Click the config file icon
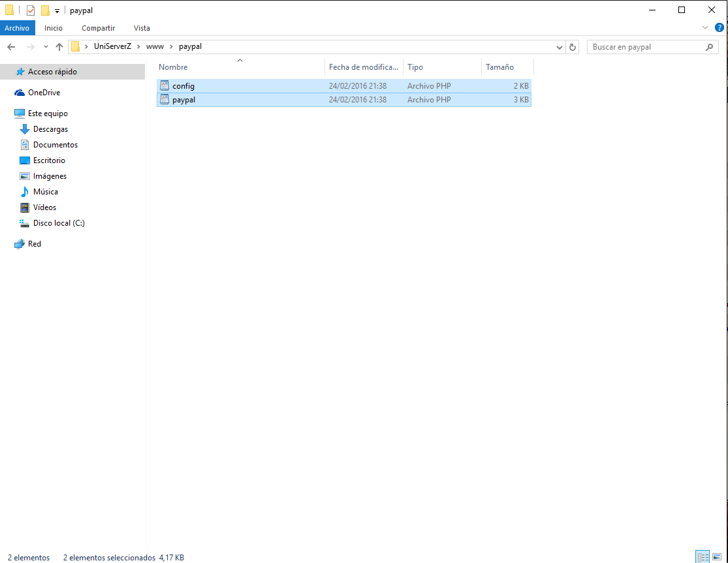 click(x=165, y=85)
